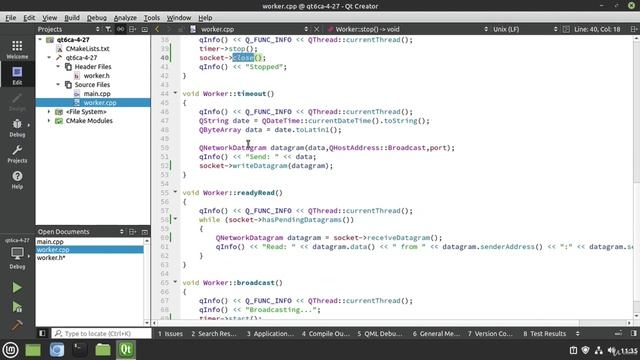Open the Analyze menu
Screen dimensions: 640x360
[125, 18]
